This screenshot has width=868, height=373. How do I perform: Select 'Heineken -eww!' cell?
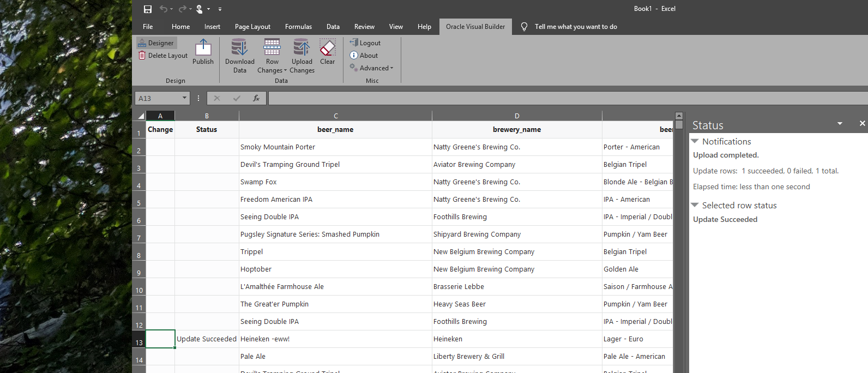click(335, 339)
